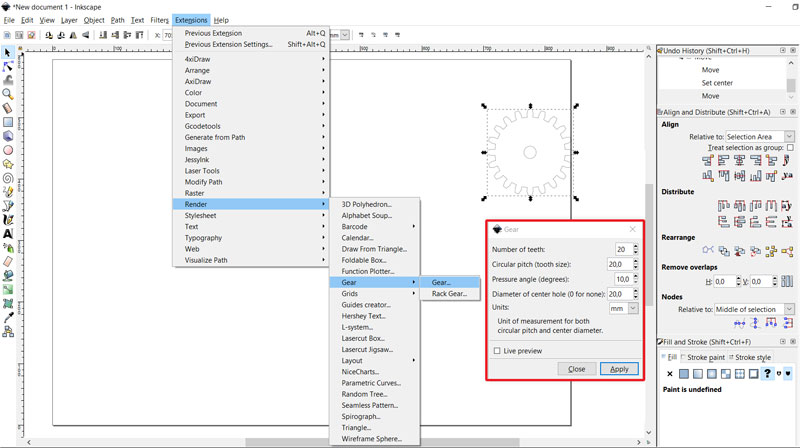The image size is (800, 448).
Task: Click Pressure angle stepper arrows
Action: [x=636, y=279]
